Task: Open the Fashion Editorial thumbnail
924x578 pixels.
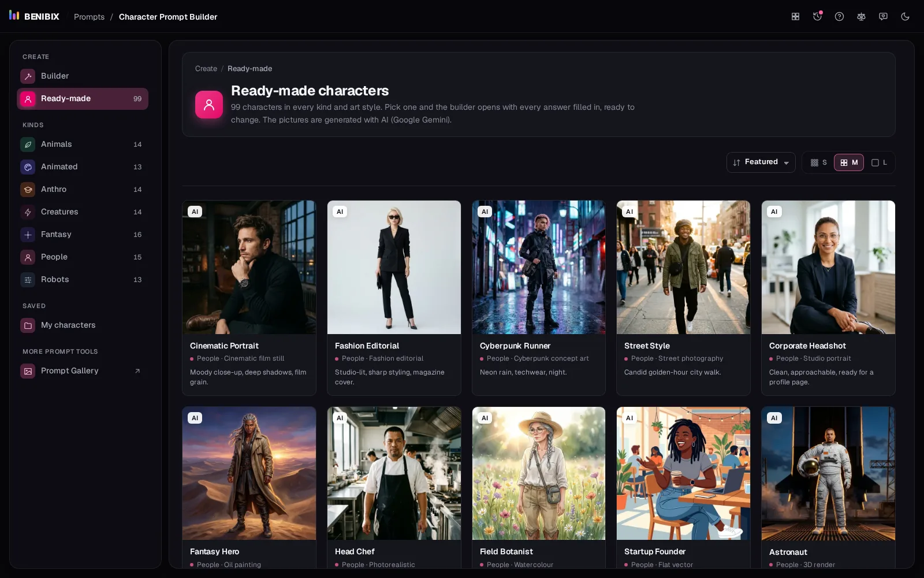Action: (394, 267)
